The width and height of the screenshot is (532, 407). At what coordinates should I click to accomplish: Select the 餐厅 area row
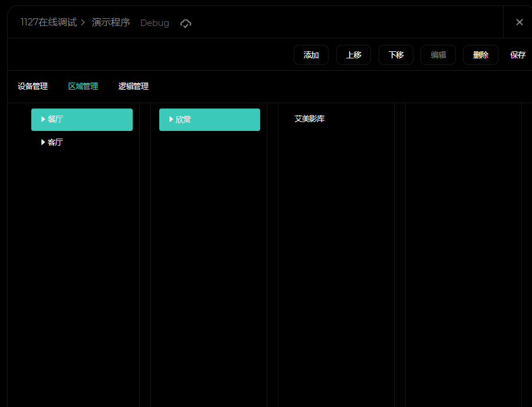(82, 120)
